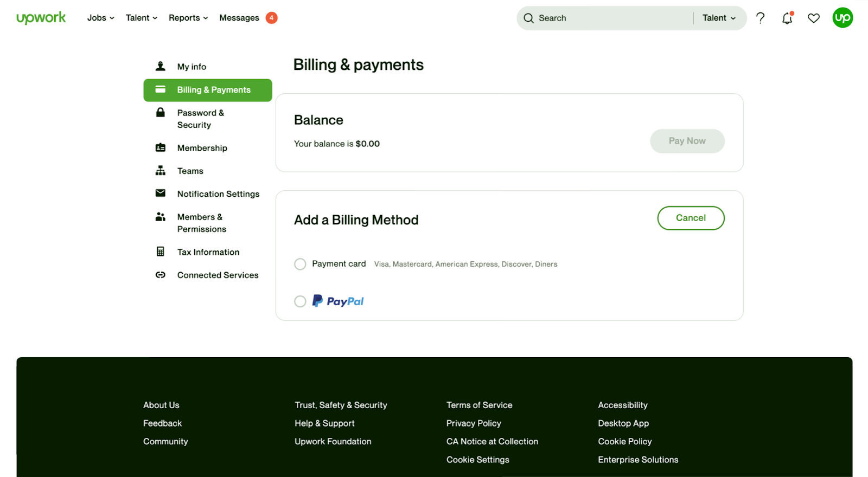Select the PayPal radio button
Image resolution: width=868 pixels, height=477 pixels.
tap(300, 301)
